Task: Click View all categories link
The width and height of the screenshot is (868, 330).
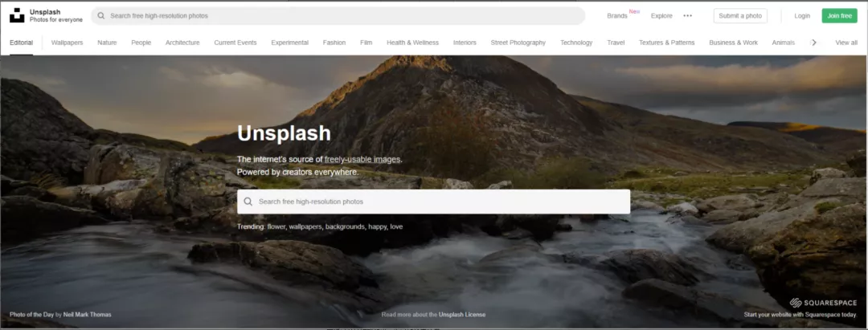Action: (x=845, y=43)
